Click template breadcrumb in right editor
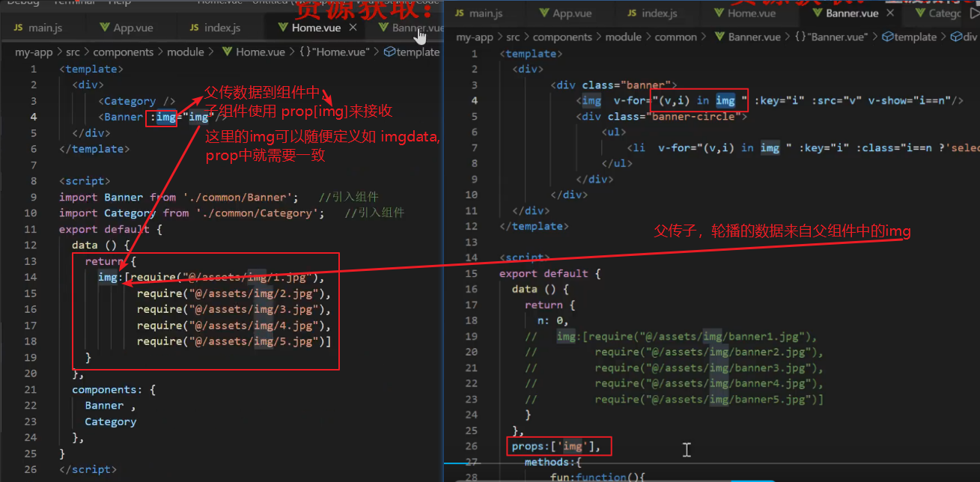 (x=910, y=37)
